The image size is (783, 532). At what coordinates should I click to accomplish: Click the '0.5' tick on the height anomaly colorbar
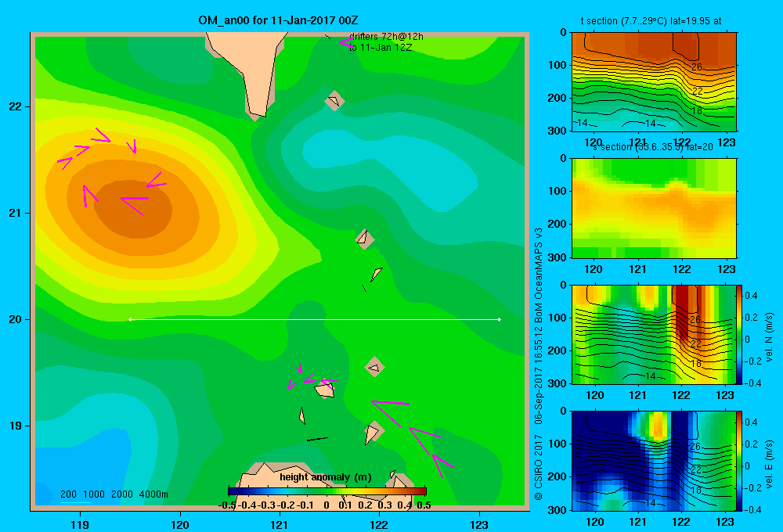(x=424, y=505)
